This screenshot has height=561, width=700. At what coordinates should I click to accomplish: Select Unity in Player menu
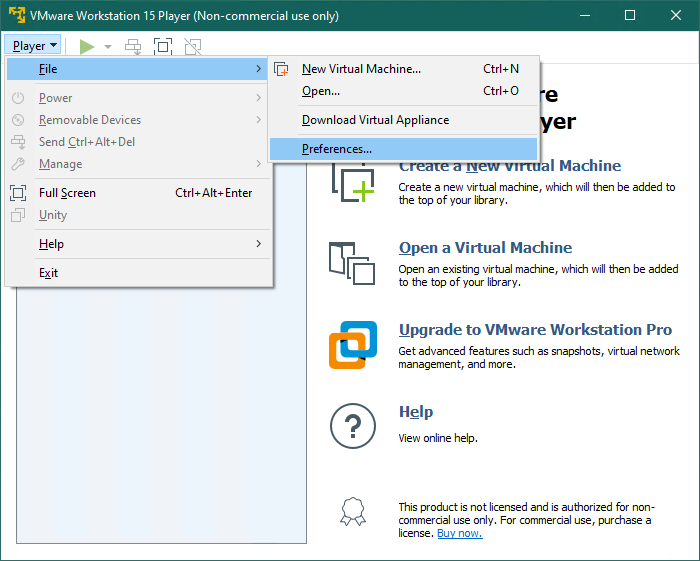pyautogui.click(x=137, y=215)
